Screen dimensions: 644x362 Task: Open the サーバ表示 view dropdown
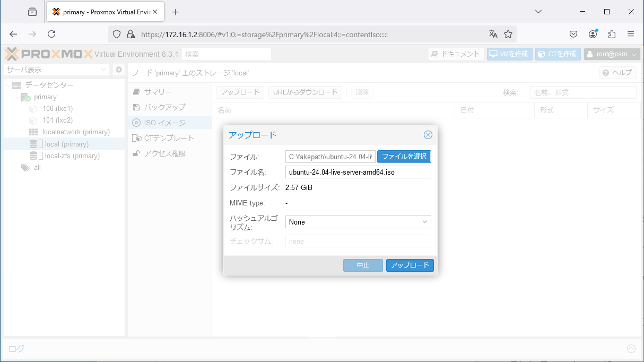(x=57, y=70)
